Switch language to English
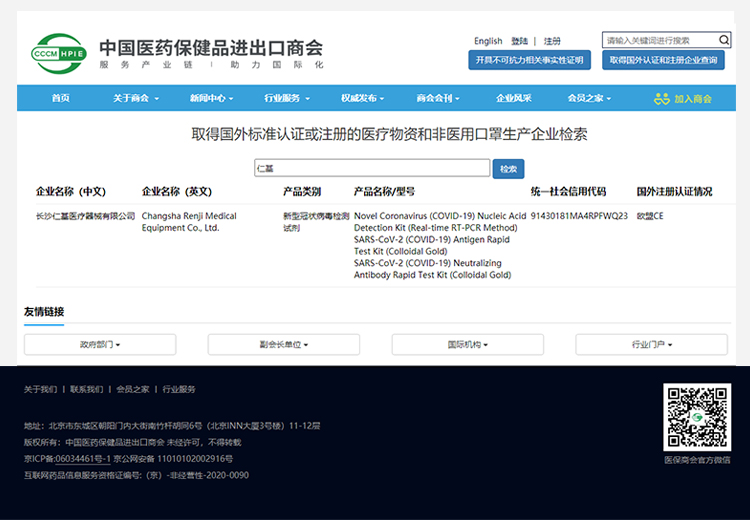Viewport: 750px width, 520px height. point(488,41)
